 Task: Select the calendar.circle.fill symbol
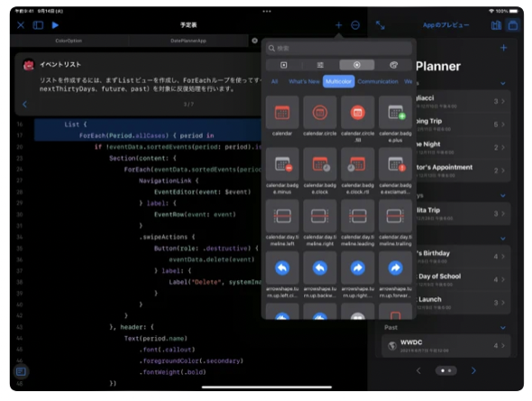[358, 113]
